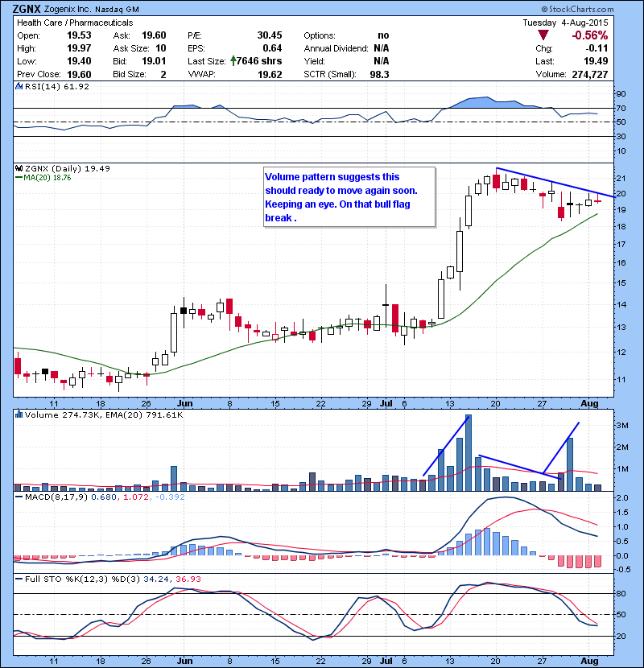Click the Aug label on price chart axis

(x=590, y=403)
